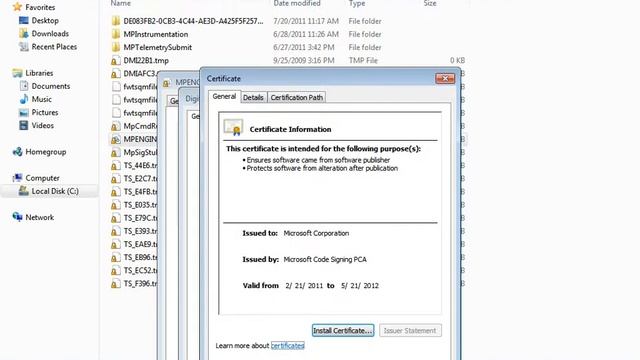Viewport: 640px width, 360px height.
Task: Sort by the Date modified column header
Action: click(297, 4)
